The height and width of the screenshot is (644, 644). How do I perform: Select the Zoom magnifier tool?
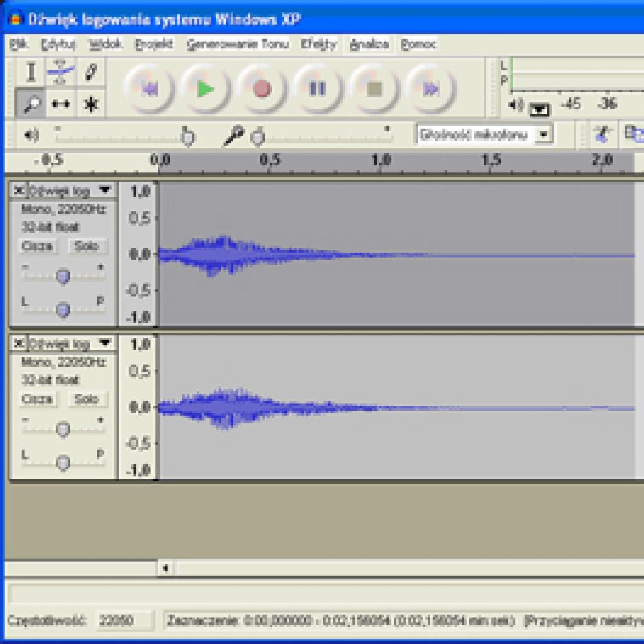point(31,104)
